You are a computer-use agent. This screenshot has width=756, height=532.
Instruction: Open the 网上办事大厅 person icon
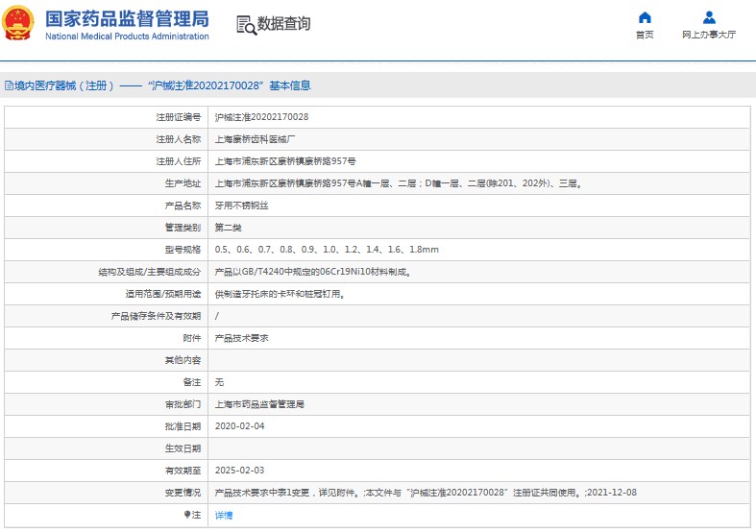coord(709,17)
